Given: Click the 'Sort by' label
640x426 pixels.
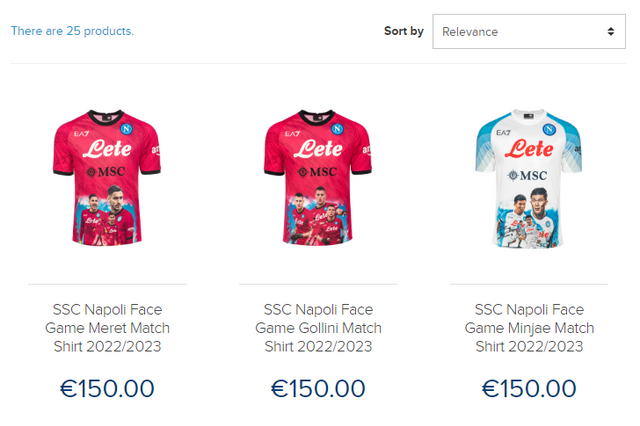Looking at the screenshot, I should [403, 31].
